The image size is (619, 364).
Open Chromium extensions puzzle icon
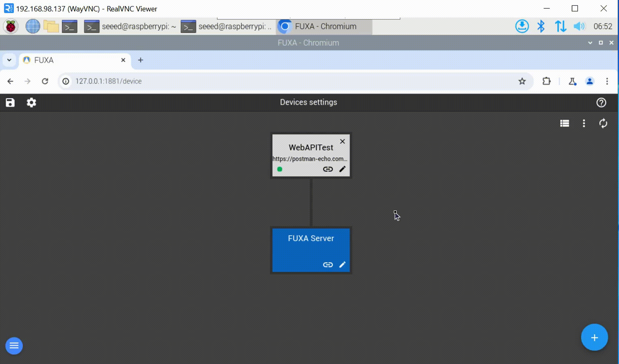[546, 81]
